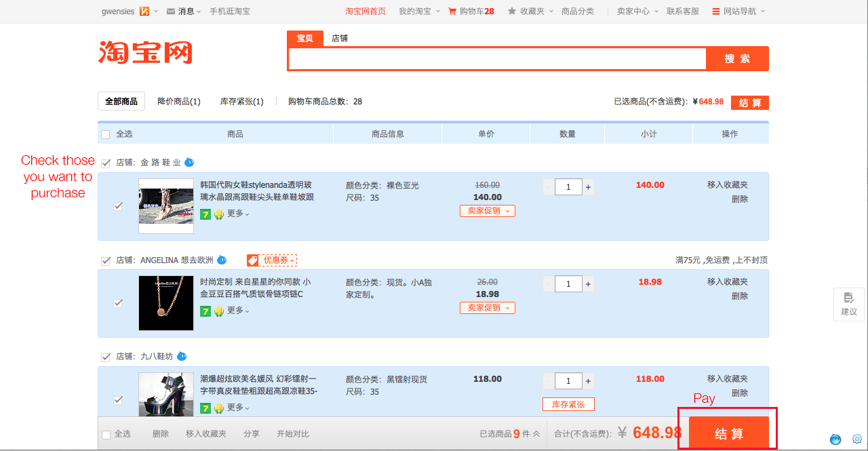Toggle the top 全选 checkbox in table header
The height and width of the screenshot is (451, 868).
point(106,134)
